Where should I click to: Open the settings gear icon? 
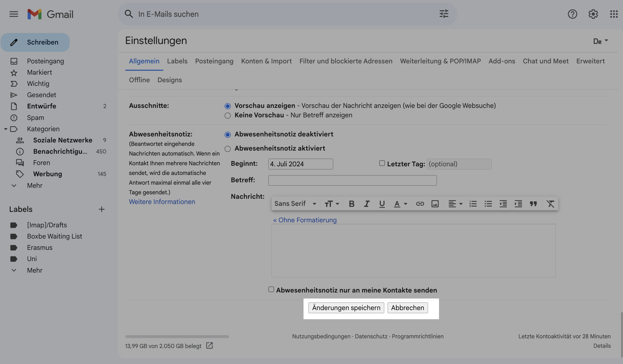(x=593, y=14)
